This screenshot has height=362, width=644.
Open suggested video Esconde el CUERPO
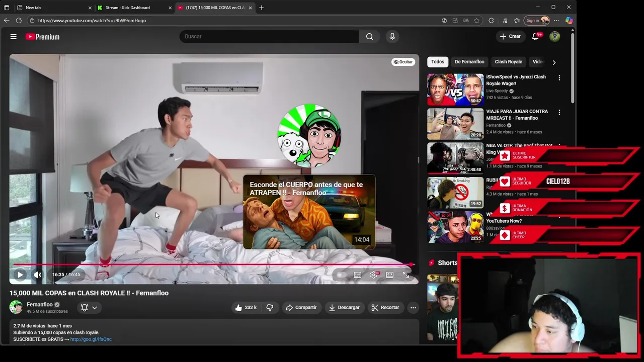309,212
